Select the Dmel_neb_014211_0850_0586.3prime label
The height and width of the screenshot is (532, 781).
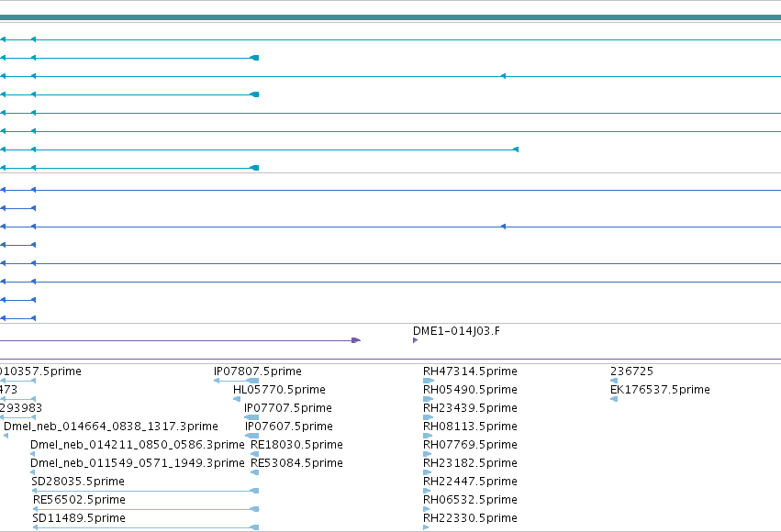point(138,445)
